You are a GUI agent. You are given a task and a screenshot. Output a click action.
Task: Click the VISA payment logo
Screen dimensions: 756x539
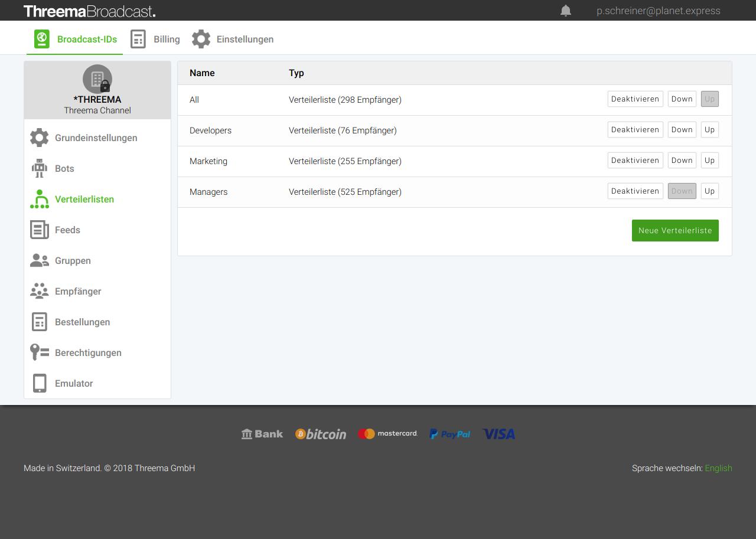499,434
